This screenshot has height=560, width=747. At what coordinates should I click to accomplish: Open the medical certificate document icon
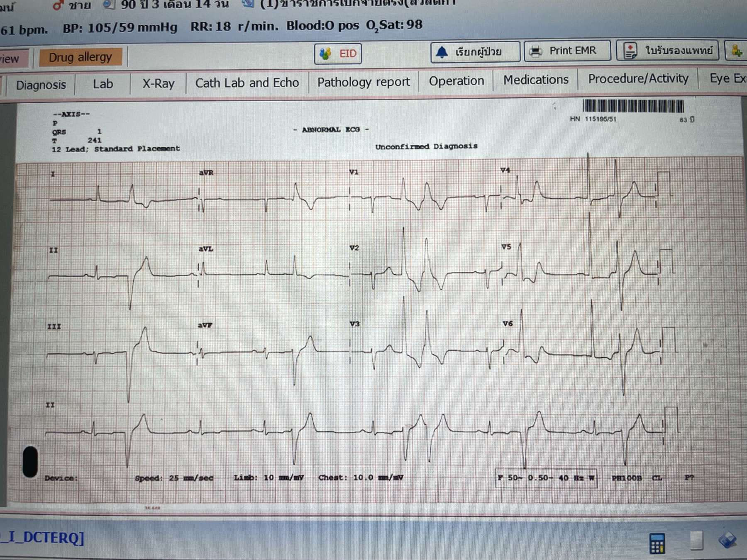point(630,51)
